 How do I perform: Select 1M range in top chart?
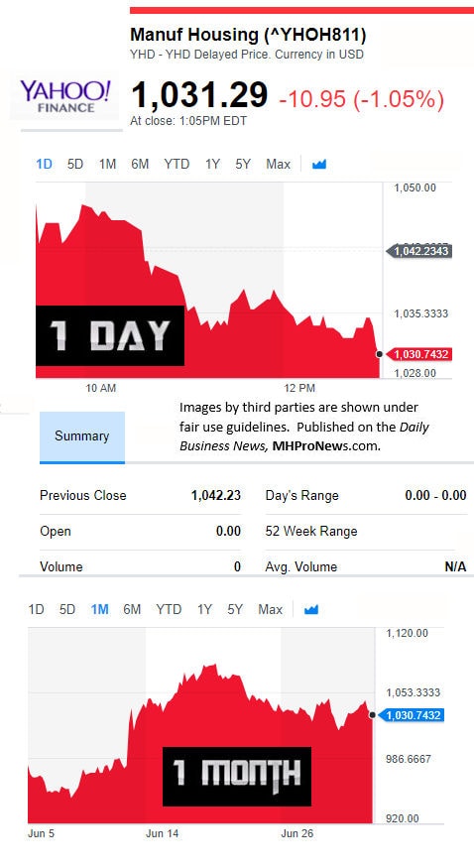[107, 165]
